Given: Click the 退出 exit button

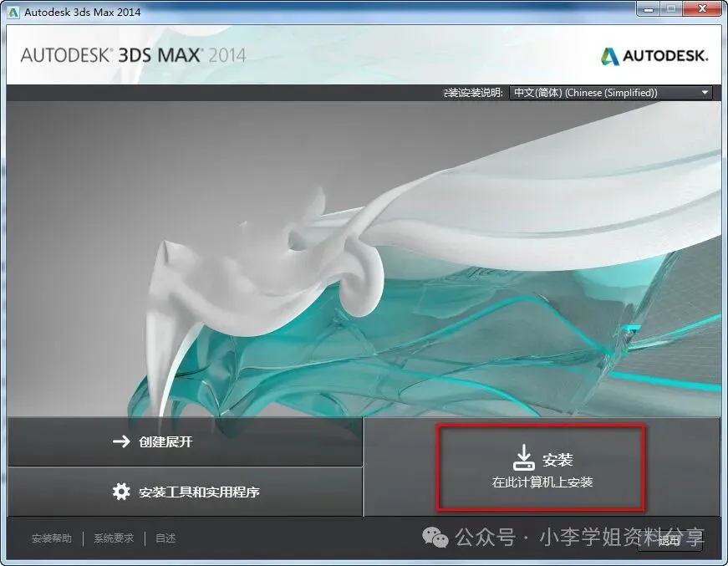Looking at the screenshot, I should 669,540.
